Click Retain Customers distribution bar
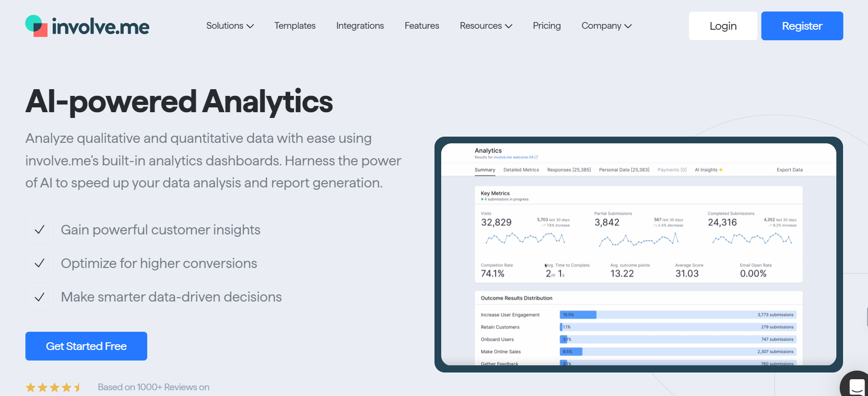Screen dimensions: 868x396 pyautogui.click(x=678, y=327)
